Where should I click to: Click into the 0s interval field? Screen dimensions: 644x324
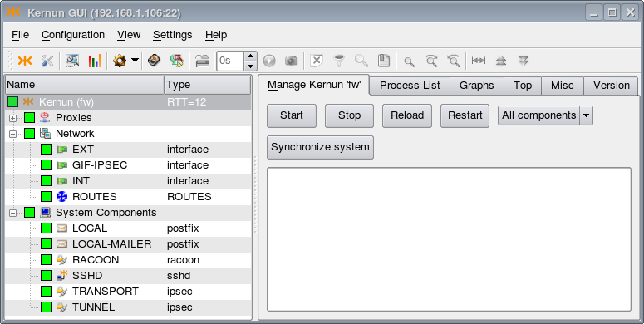(x=230, y=61)
